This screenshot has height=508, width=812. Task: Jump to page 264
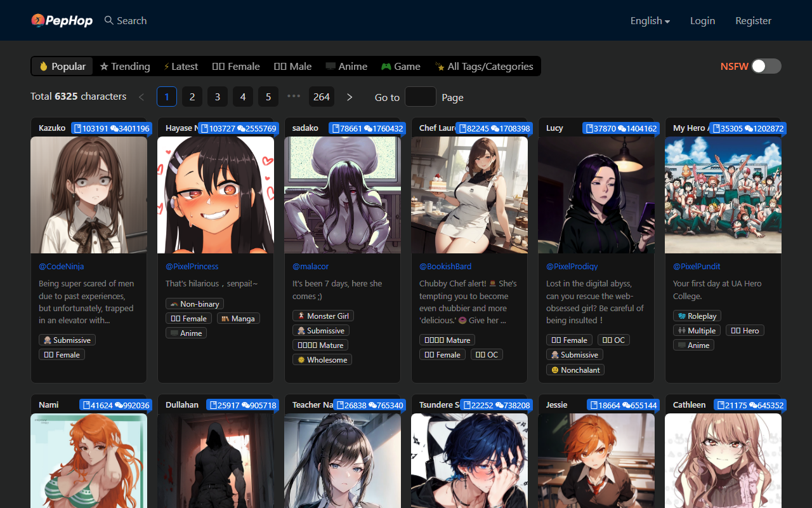point(322,97)
